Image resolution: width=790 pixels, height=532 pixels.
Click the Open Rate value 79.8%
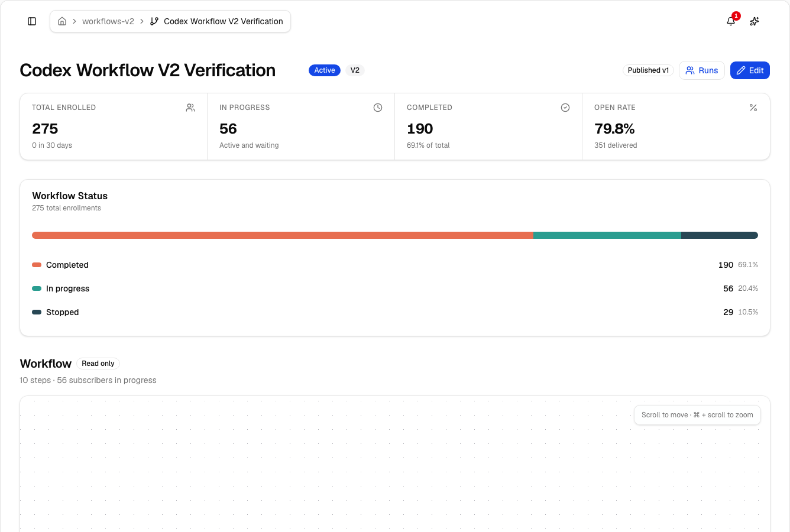point(614,129)
